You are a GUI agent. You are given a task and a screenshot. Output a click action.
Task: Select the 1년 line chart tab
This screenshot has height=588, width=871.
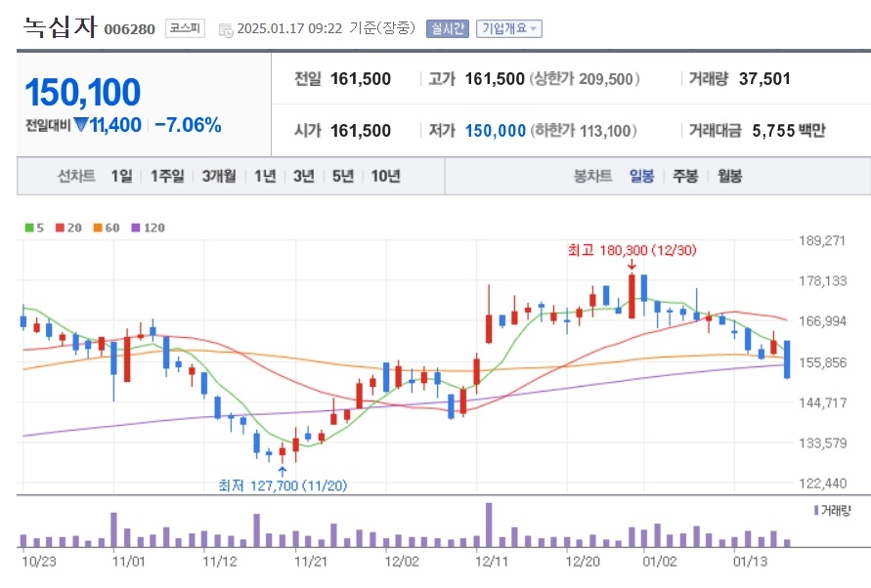[x=265, y=176]
